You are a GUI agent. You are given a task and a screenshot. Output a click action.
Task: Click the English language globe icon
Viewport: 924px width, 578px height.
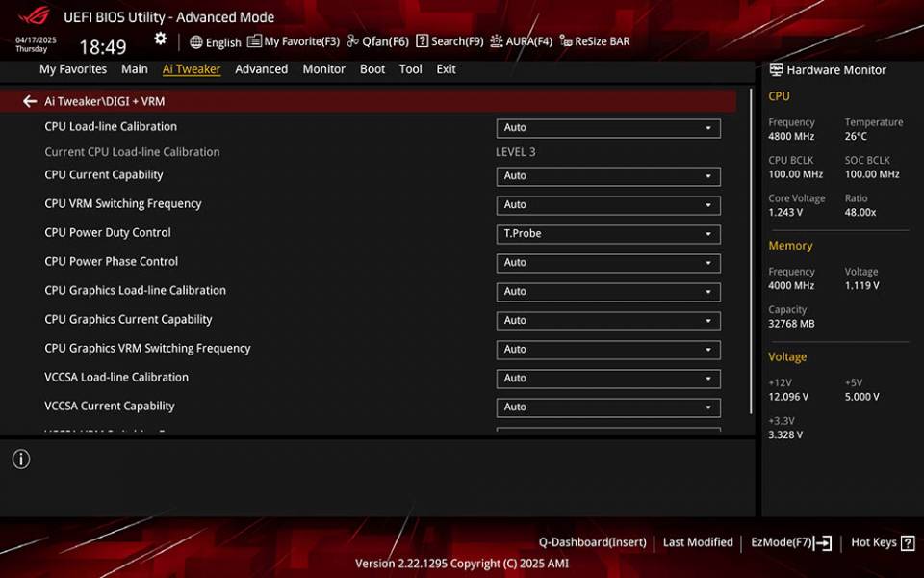[196, 42]
